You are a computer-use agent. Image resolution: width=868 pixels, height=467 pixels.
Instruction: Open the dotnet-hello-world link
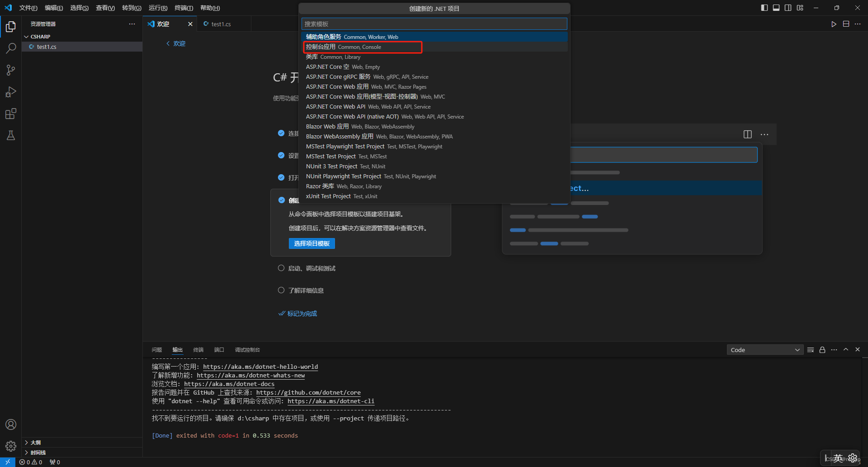coord(260,367)
